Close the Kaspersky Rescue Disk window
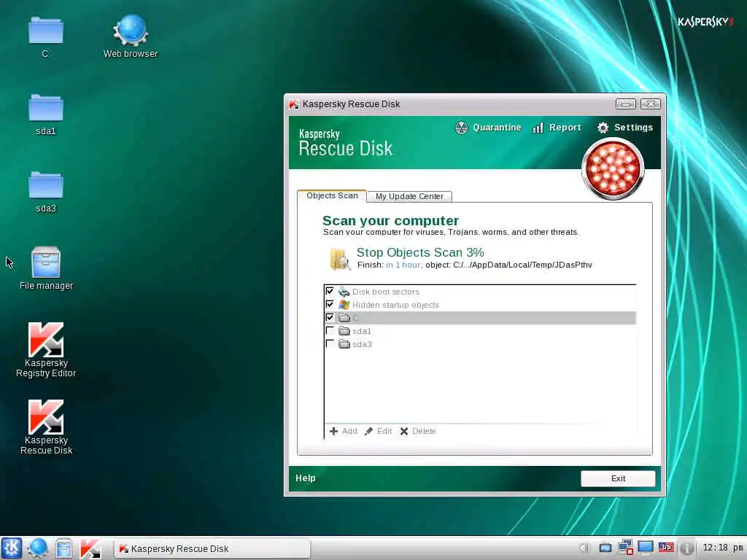The height and width of the screenshot is (560, 747). pyautogui.click(x=650, y=104)
